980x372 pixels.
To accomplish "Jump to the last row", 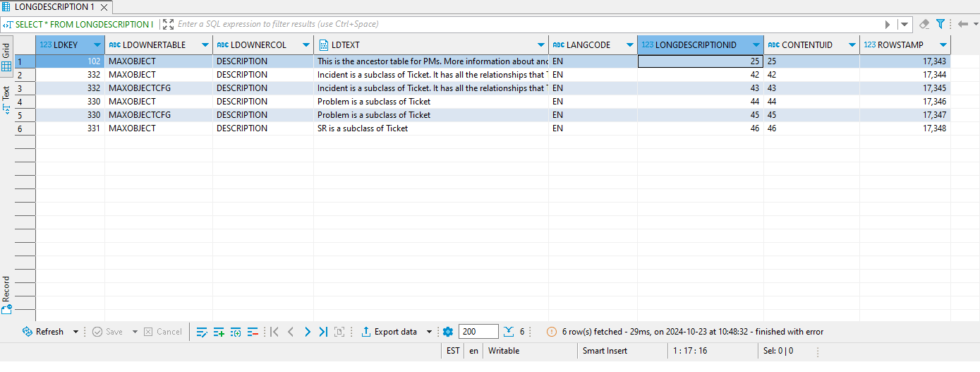I will pos(323,332).
